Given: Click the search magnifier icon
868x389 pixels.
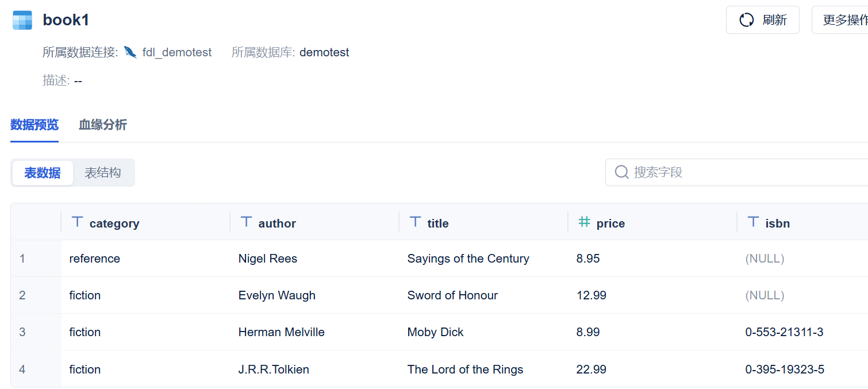Looking at the screenshot, I should coord(621,172).
